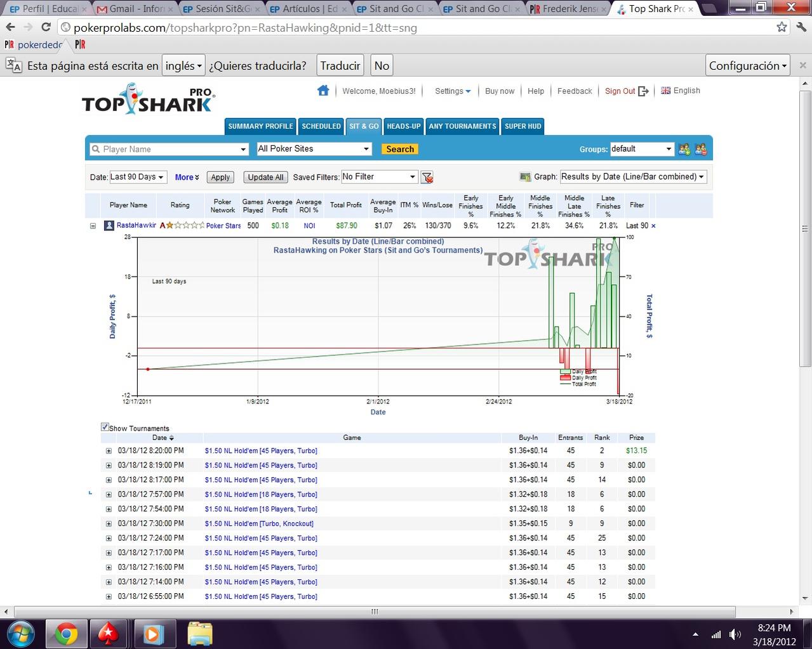Open the pokerdedo bookmark

[34, 44]
